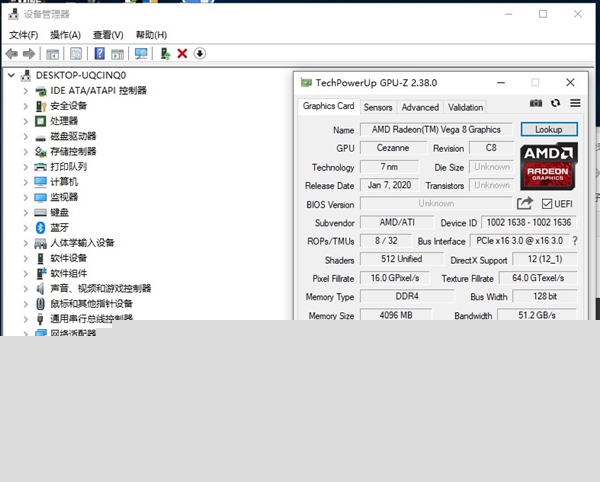The height and width of the screenshot is (482, 600).
Task: Click the 512 Unified shaders value
Action: pyautogui.click(x=401, y=259)
